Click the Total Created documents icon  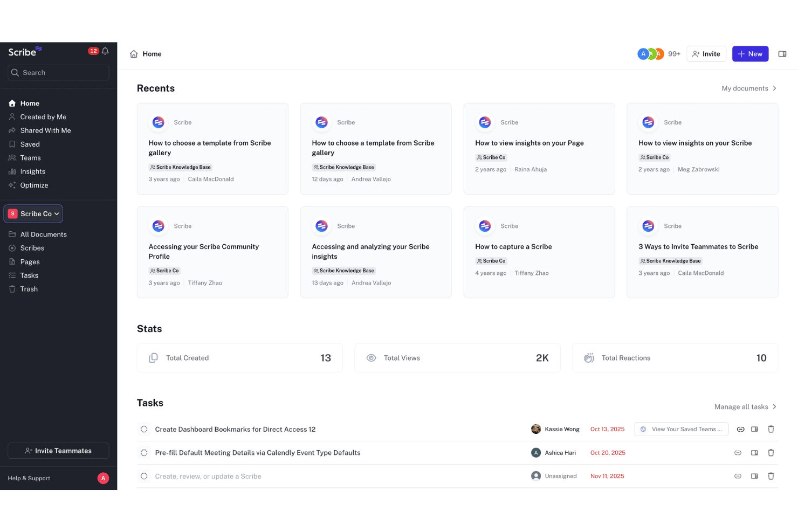[x=153, y=358]
